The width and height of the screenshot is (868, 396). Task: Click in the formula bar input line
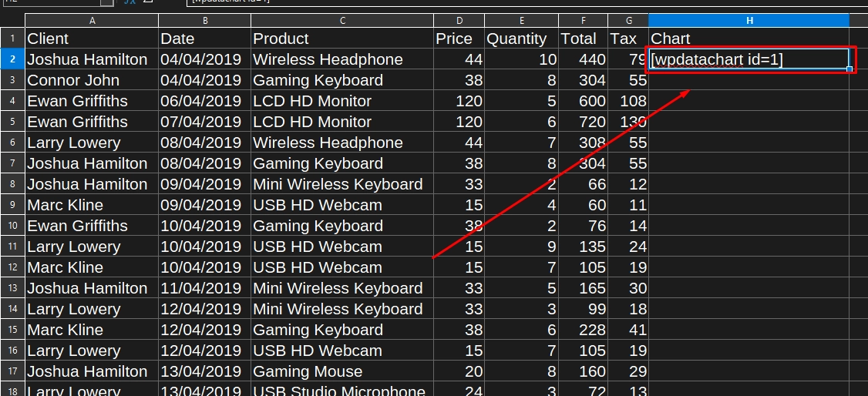526,2
